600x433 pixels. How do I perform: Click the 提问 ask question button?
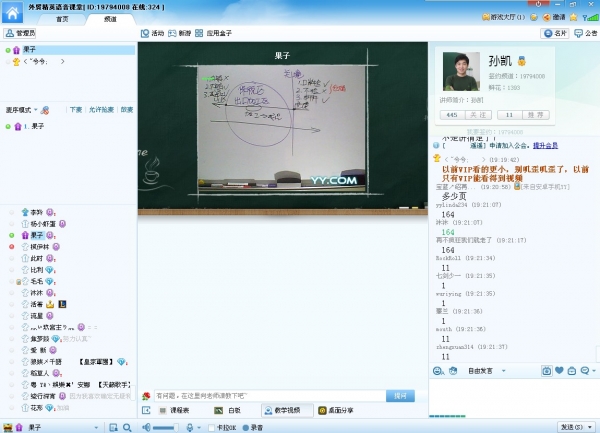click(x=402, y=396)
